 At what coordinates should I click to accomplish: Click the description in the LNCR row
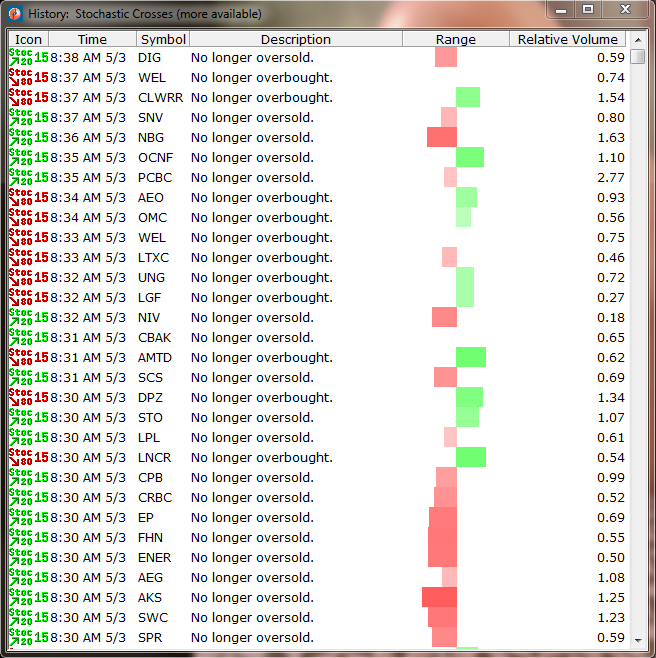point(262,457)
